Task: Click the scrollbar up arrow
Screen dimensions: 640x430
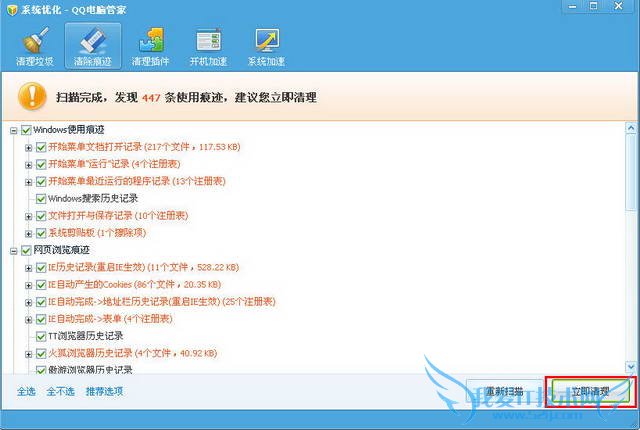Action: click(631, 128)
